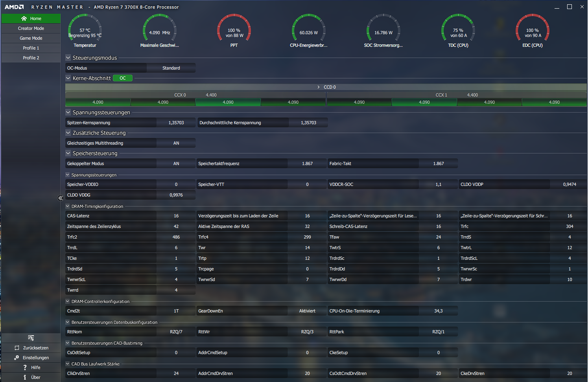Expand the CCD 0 chevron
Screen dimensions: 588x382
(x=319, y=87)
